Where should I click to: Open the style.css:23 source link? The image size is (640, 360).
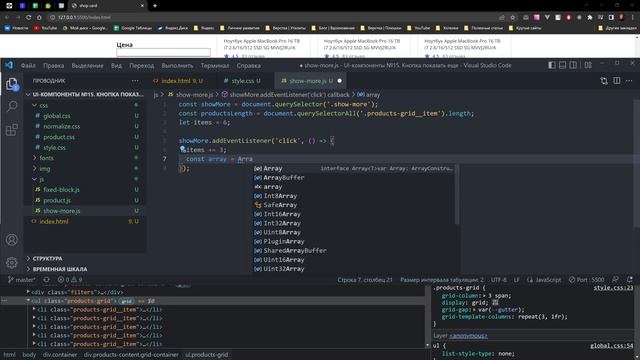613,287
